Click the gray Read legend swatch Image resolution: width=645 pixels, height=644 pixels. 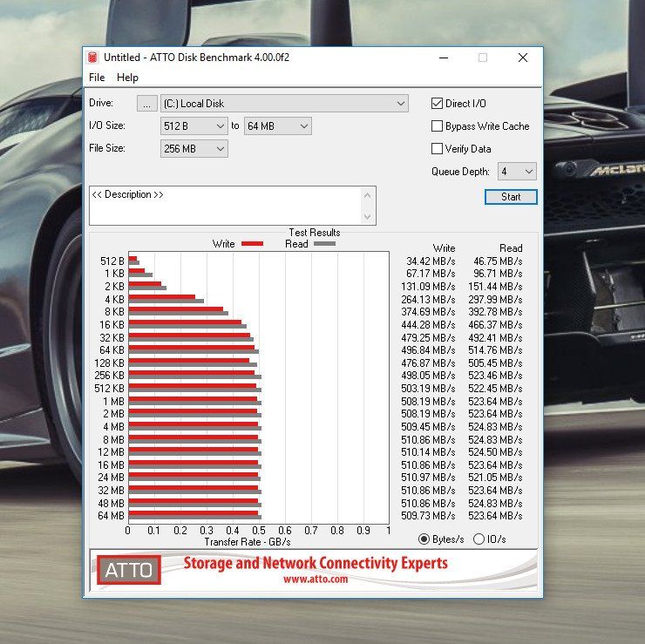coord(324,244)
